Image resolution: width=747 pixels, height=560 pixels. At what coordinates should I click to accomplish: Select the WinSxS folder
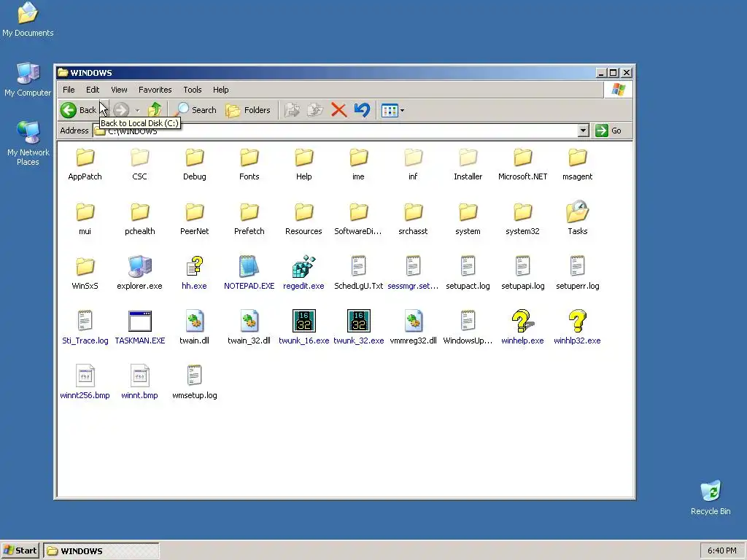[85, 274]
